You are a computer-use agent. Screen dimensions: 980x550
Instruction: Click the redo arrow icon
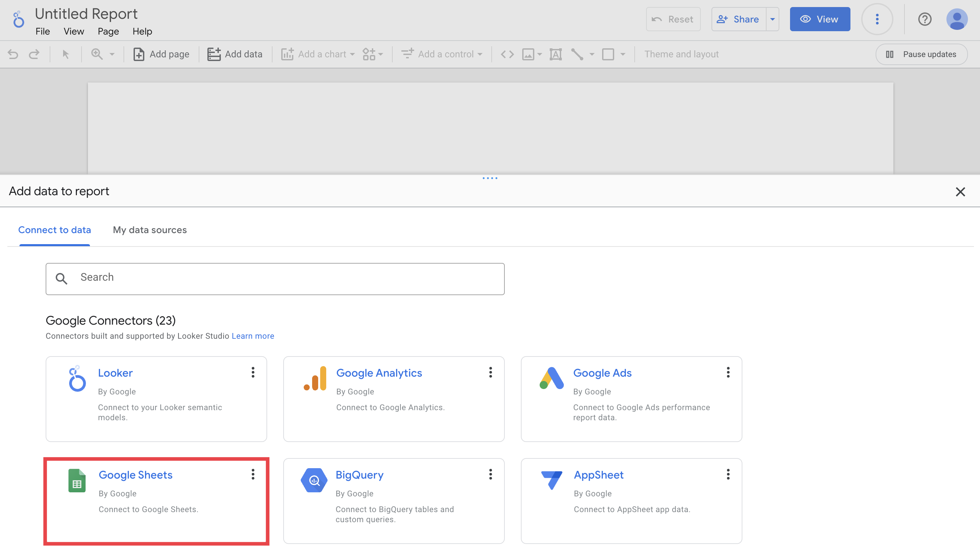point(34,54)
